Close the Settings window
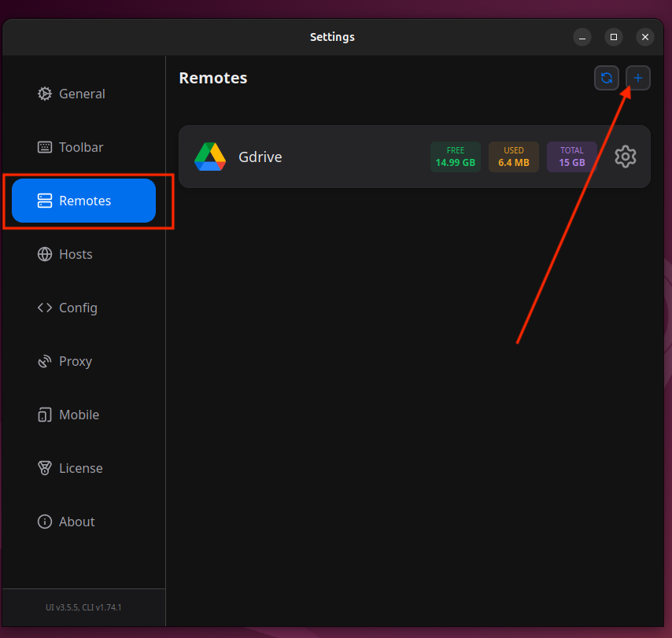The image size is (672, 638). [644, 37]
